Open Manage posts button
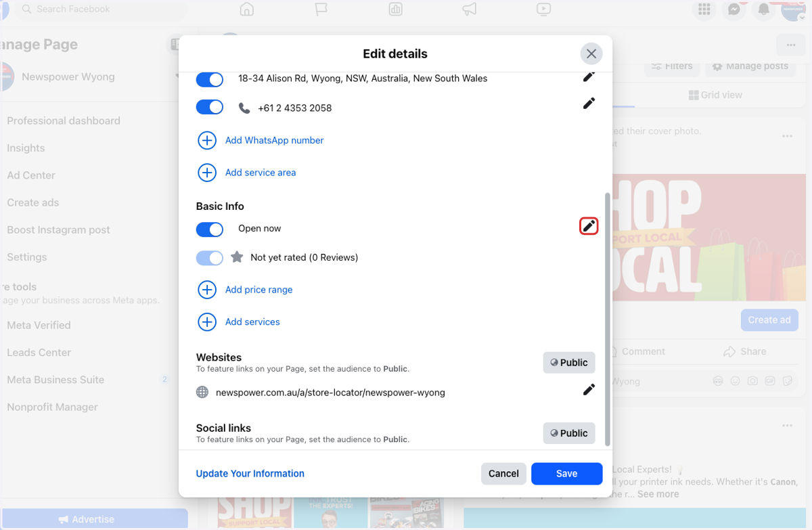812x530 pixels. click(750, 66)
